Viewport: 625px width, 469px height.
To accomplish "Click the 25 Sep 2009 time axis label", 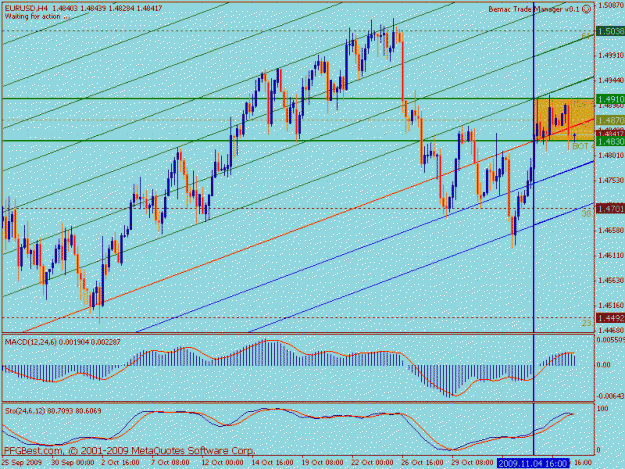I will click(22, 463).
